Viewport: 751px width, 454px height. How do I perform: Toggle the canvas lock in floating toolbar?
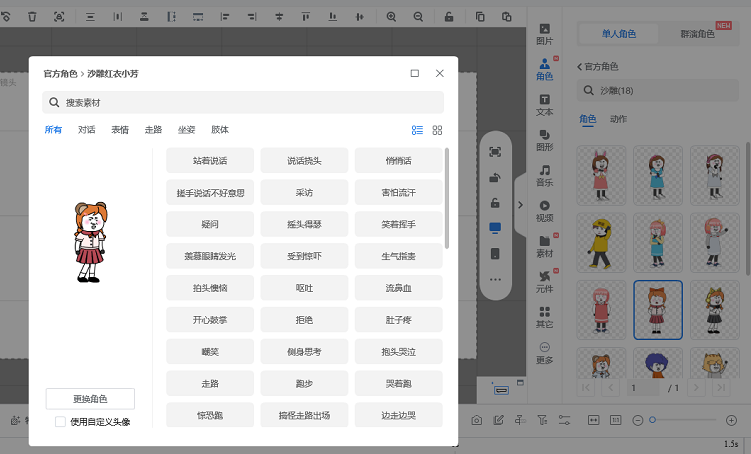point(495,203)
